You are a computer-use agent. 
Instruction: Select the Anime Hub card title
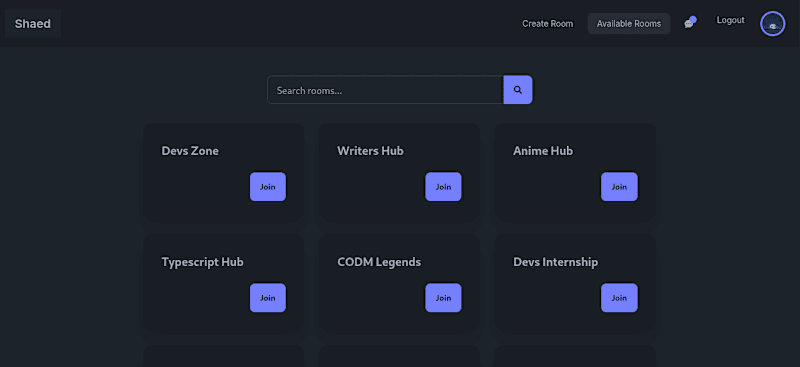(x=543, y=151)
